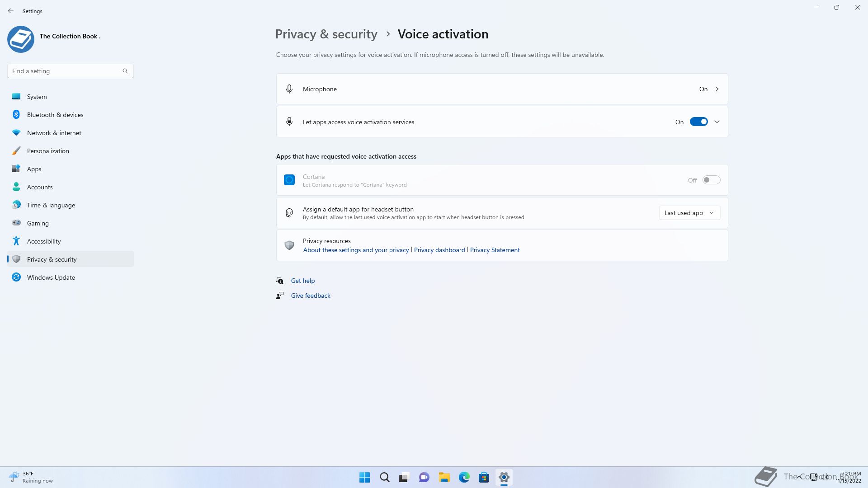Open Microsoft Store from the taskbar
This screenshot has height=488, width=868.
coord(484,477)
